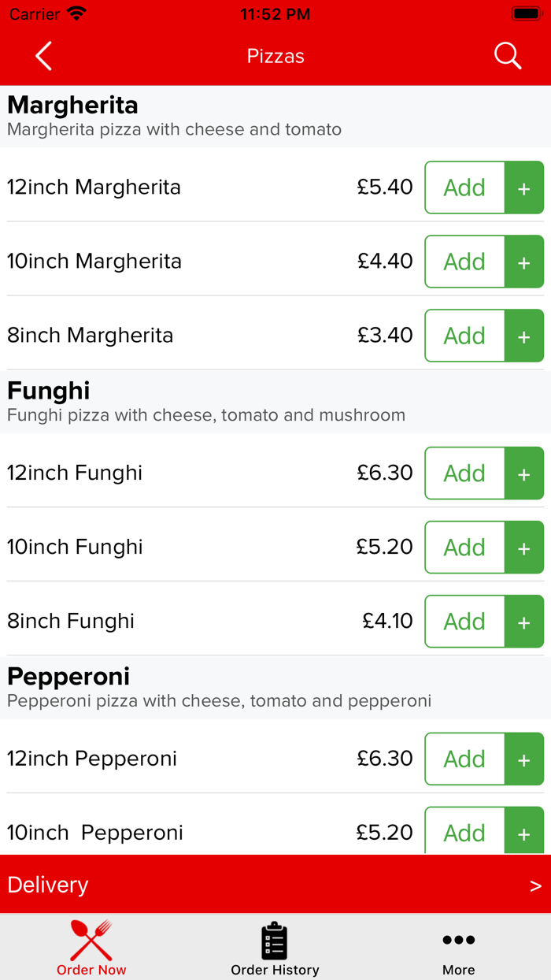Tap plus icon for 12inch Margherita

click(x=524, y=188)
